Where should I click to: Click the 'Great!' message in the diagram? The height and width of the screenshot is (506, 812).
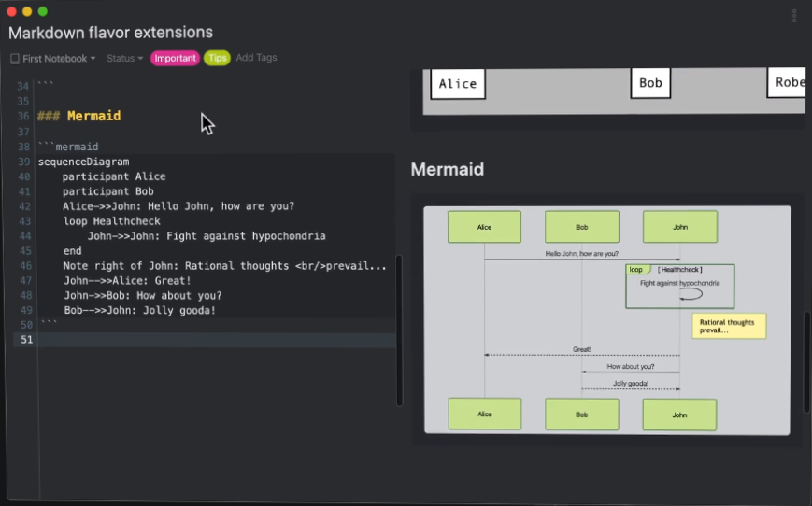[581, 349]
